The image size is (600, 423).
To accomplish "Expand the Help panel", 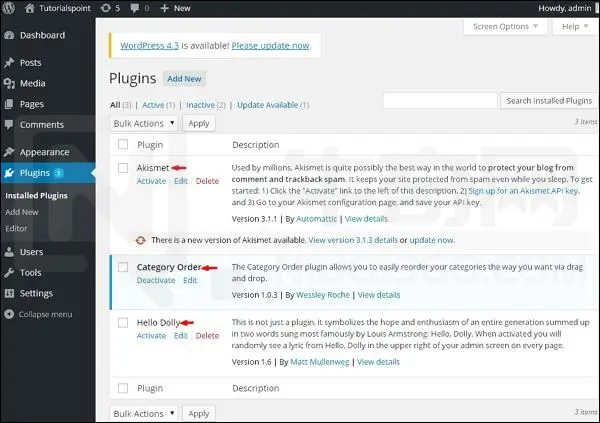I will (x=574, y=26).
